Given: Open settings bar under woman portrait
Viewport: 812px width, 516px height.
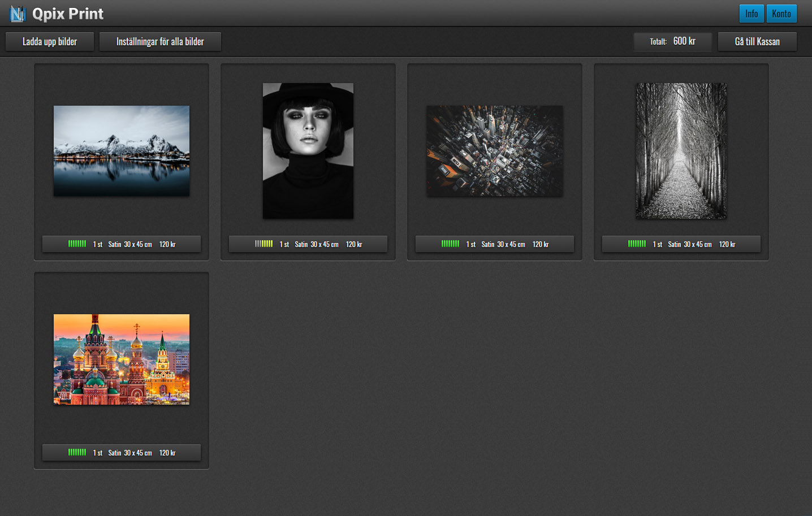Looking at the screenshot, I should click(308, 244).
